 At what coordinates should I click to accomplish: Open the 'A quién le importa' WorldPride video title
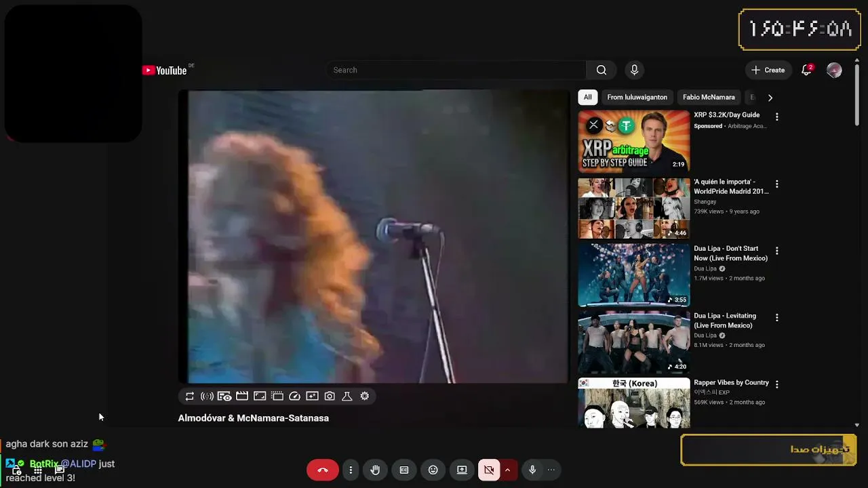tap(731, 186)
